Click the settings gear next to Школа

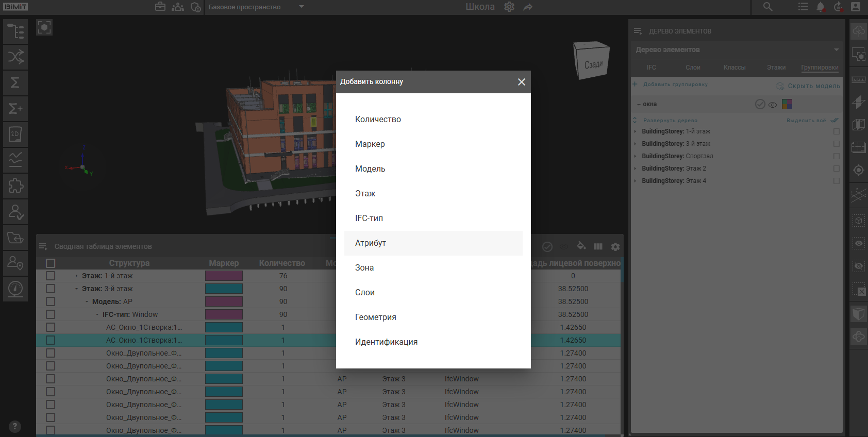(x=509, y=7)
